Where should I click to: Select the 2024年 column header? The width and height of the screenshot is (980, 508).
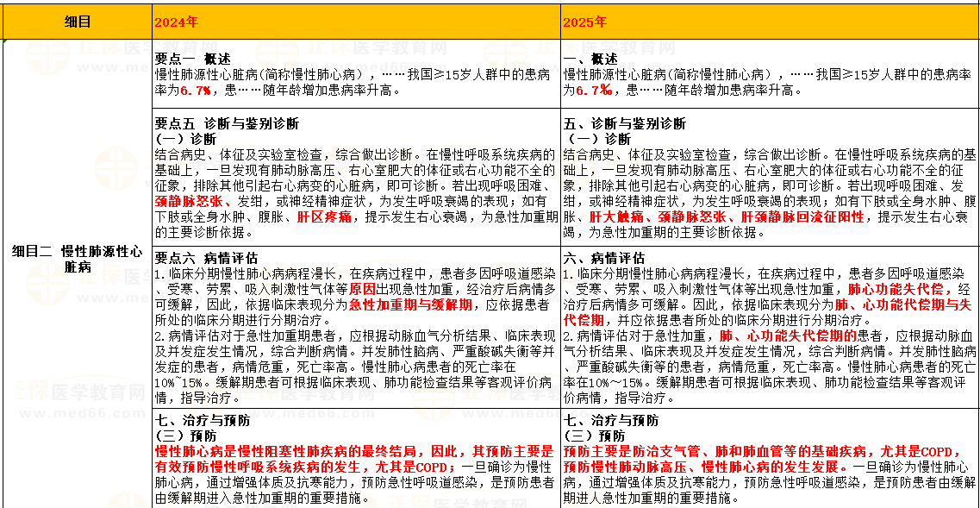(x=176, y=22)
